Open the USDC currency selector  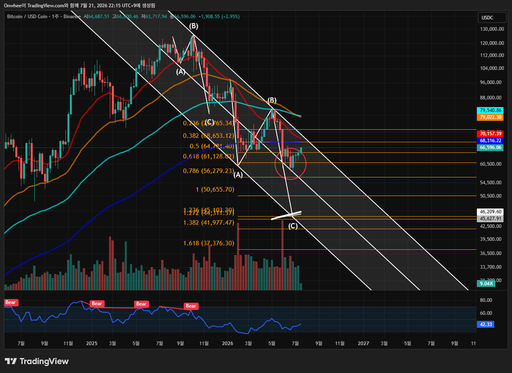point(492,18)
